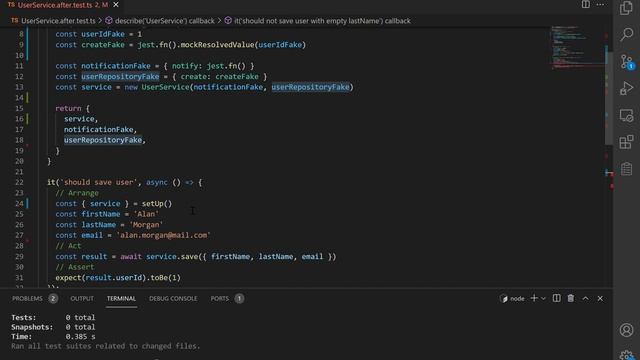
Task: Click line number 22 in gutter
Action: [x=19, y=182]
